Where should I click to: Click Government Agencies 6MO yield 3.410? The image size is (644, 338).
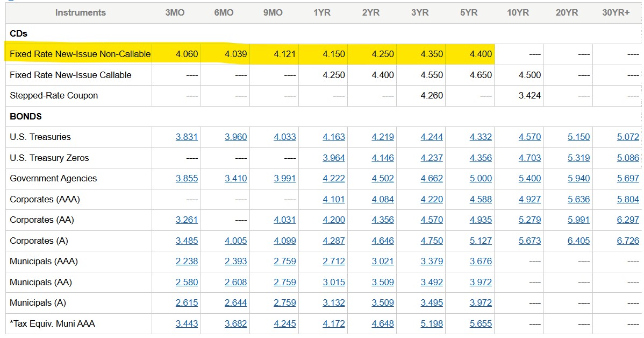click(236, 179)
